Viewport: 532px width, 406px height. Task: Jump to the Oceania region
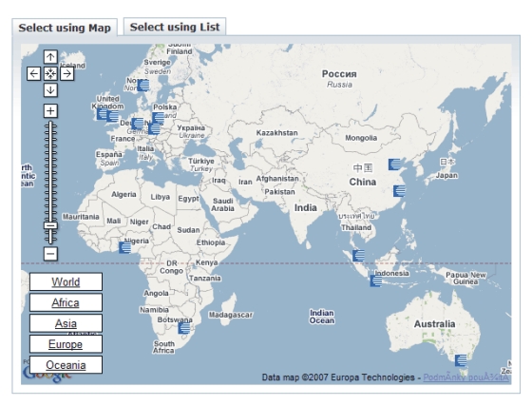pos(66,365)
